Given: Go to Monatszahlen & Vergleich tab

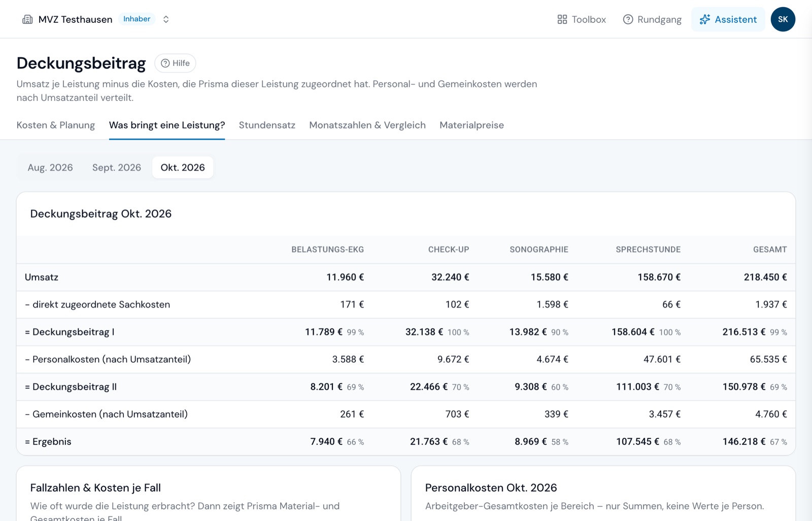Looking at the screenshot, I should coord(367,125).
